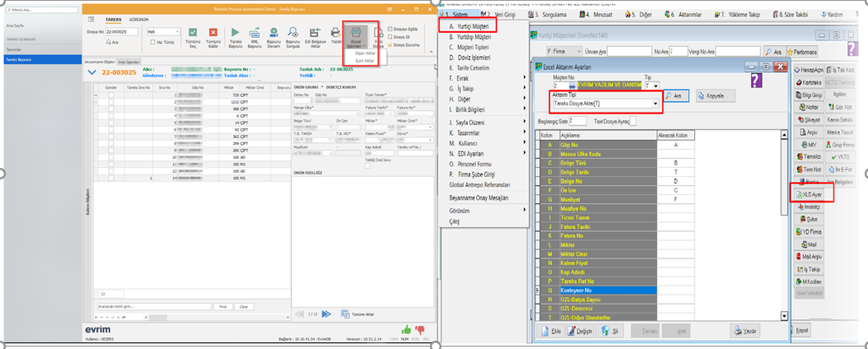This screenshot has height=349, width=868.
Task: Click the HesapAçm button
Action: pos(809,70)
